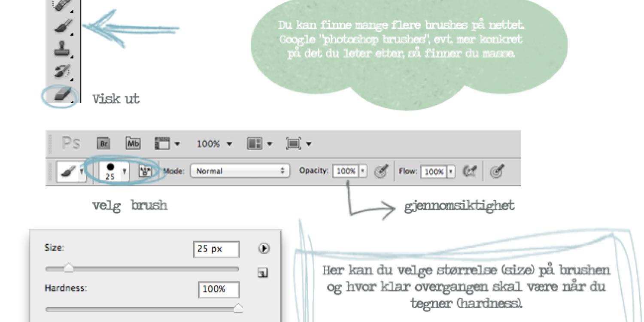Open the Screen Mode dropdown
The height and width of the screenshot is (322, 644).
tap(298, 144)
